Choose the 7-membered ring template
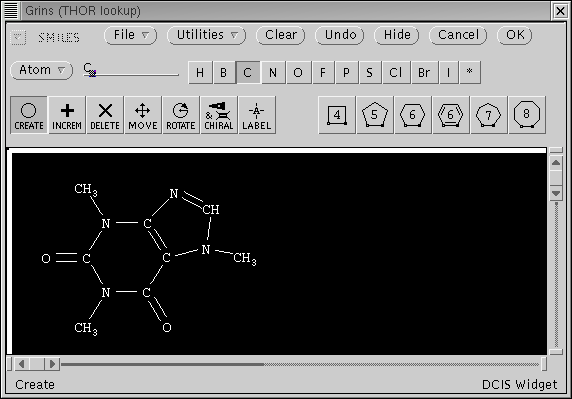Screen dimensions: 572x399 [488, 115]
